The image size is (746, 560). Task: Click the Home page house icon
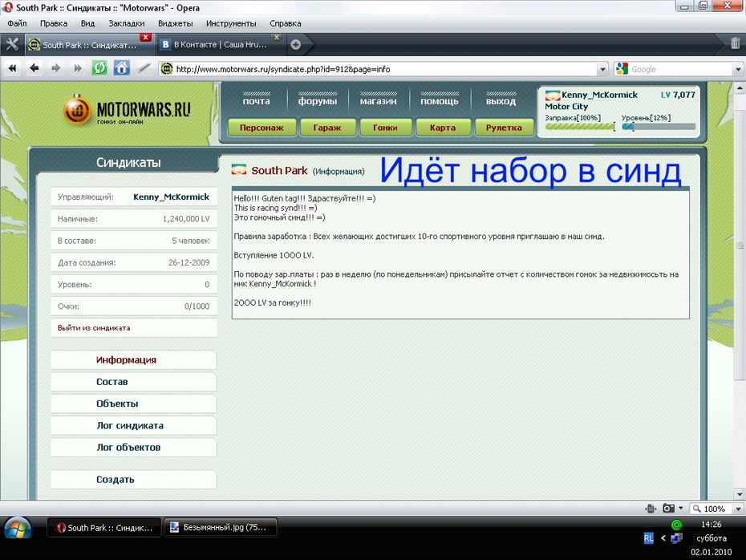[121, 69]
